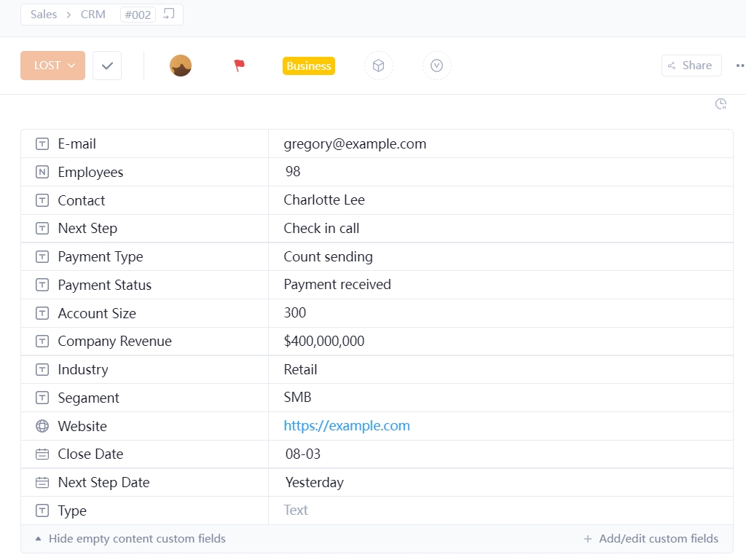
Task: Click the icon next to #002
Action: point(169,14)
